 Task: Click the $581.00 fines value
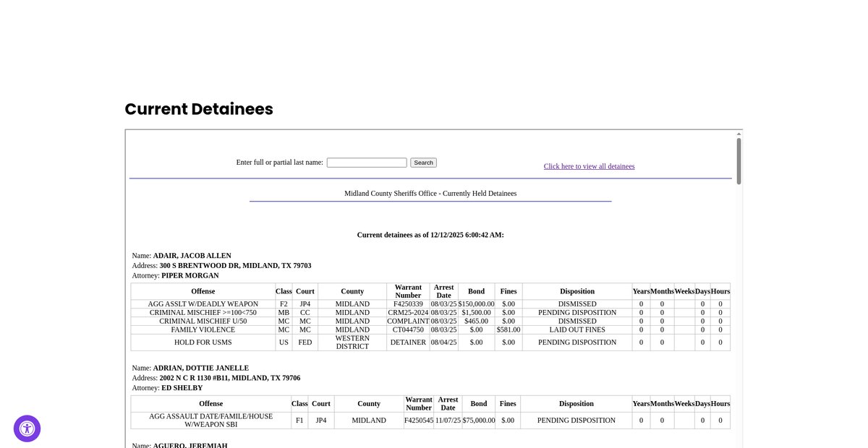tap(508, 329)
